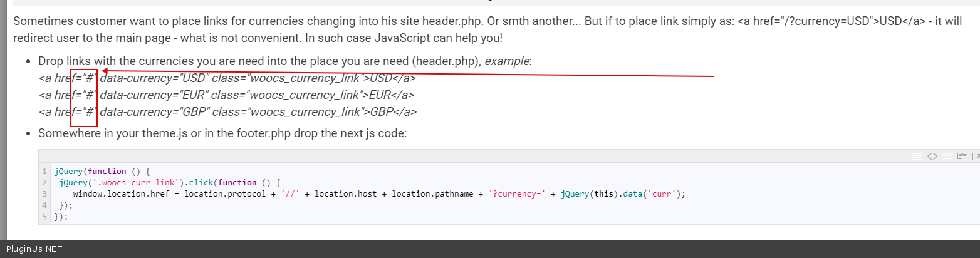This screenshot has width=980, height=258.
Task: Toggle line wrap icon in code toolbar
Action: click(947, 157)
